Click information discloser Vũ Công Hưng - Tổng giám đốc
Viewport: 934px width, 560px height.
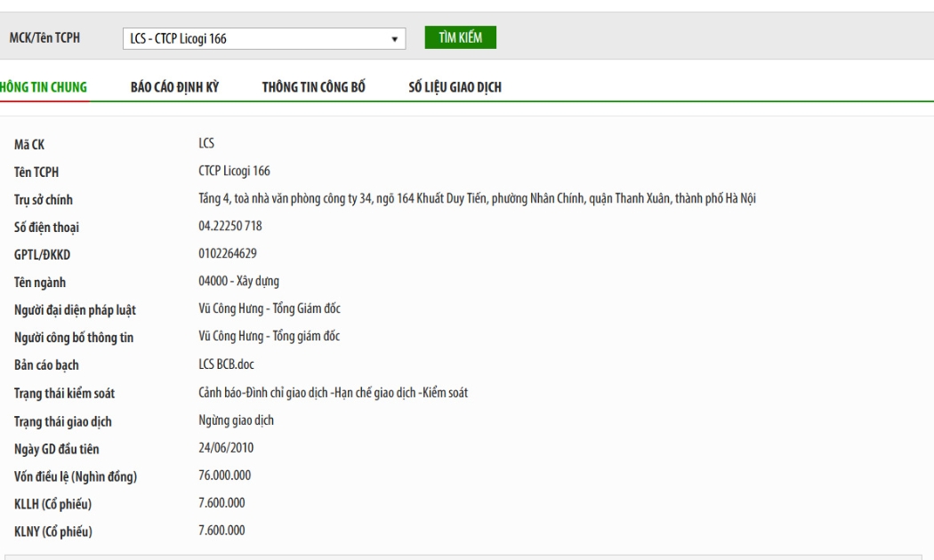tap(270, 336)
